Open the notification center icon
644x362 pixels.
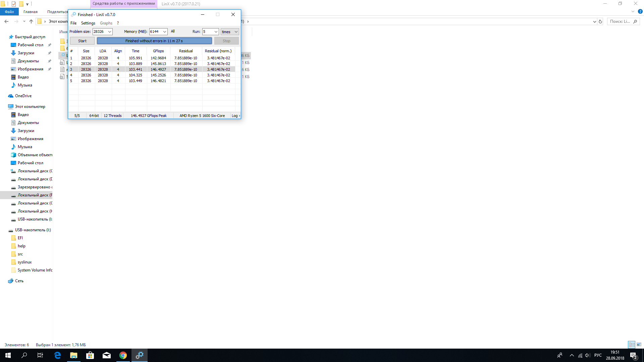[x=633, y=356]
